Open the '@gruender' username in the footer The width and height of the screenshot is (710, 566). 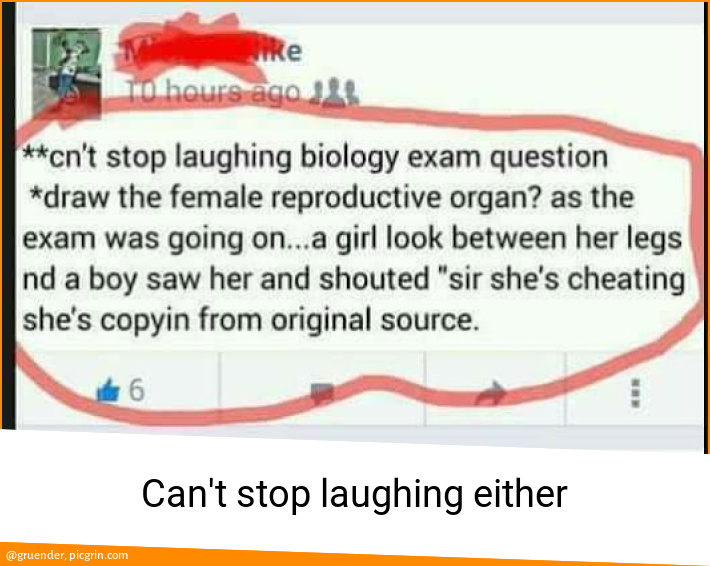[x=34, y=555]
